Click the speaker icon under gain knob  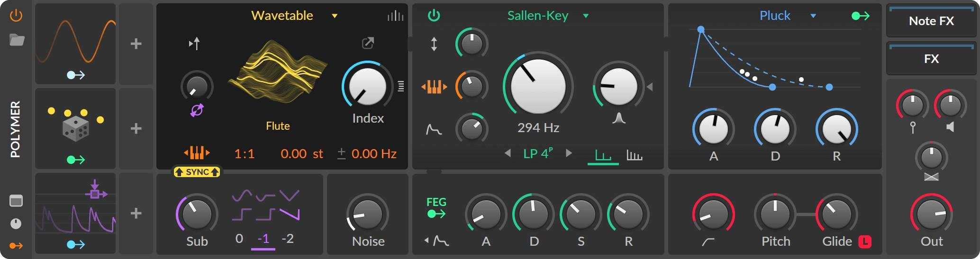coord(950,127)
